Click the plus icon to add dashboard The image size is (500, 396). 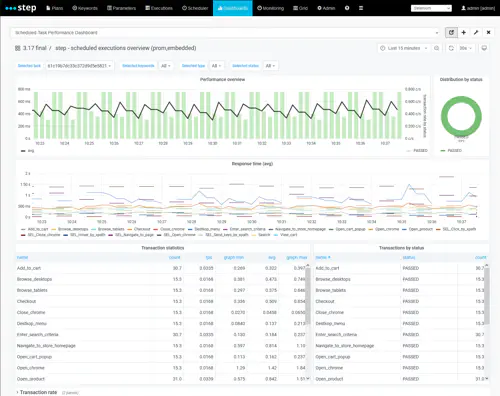(x=463, y=32)
